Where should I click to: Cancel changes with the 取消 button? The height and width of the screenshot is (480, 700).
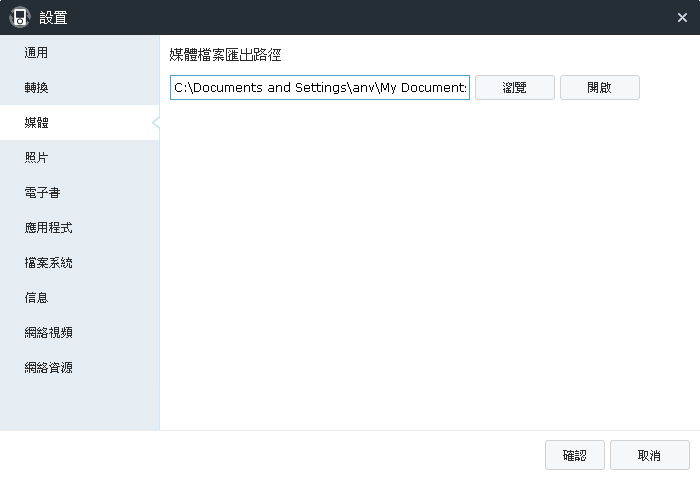pos(649,455)
